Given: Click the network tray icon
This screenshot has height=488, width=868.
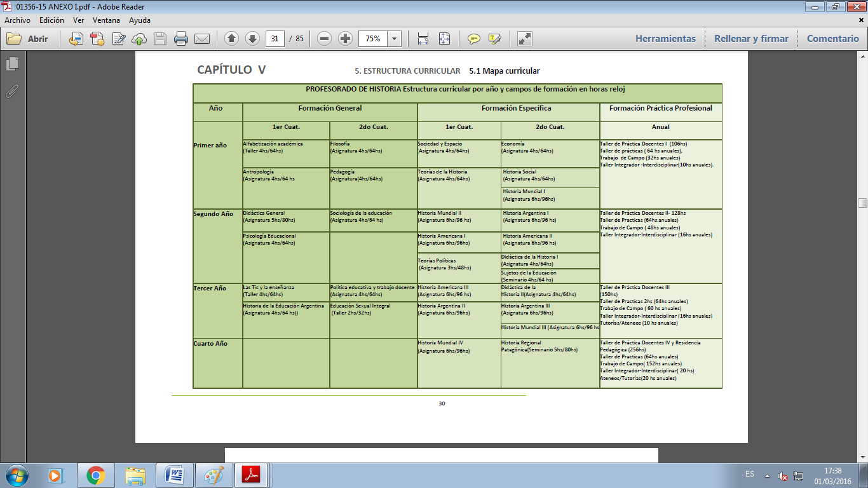Looking at the screenshot, I should click(799, 476).
